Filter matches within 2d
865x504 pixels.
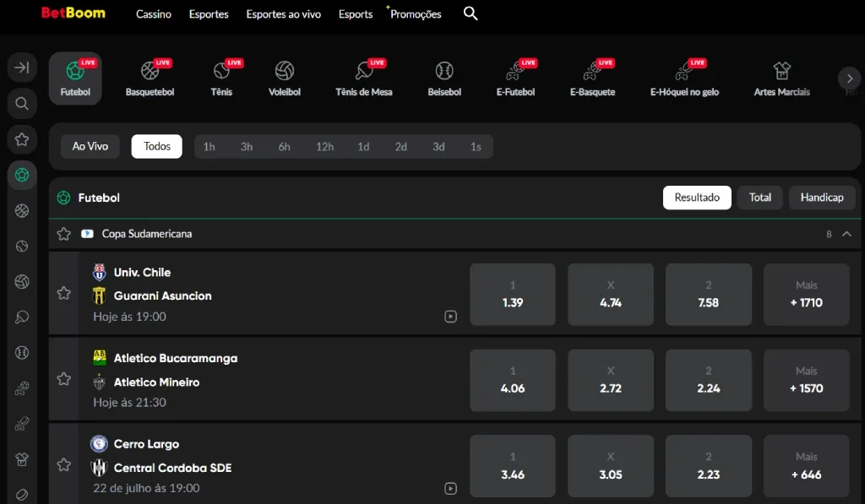point(401,147)
